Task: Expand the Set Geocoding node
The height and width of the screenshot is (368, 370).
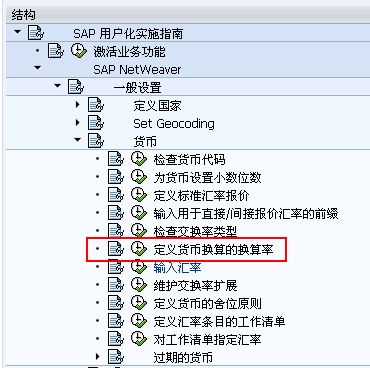Action: pos(78,122)
